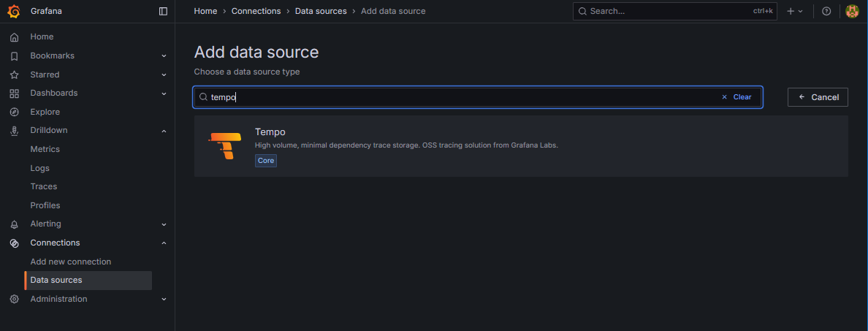Expand the Bookmarks section chevron
This screenshot has height=331, width=868.
[x=164, y=56]
